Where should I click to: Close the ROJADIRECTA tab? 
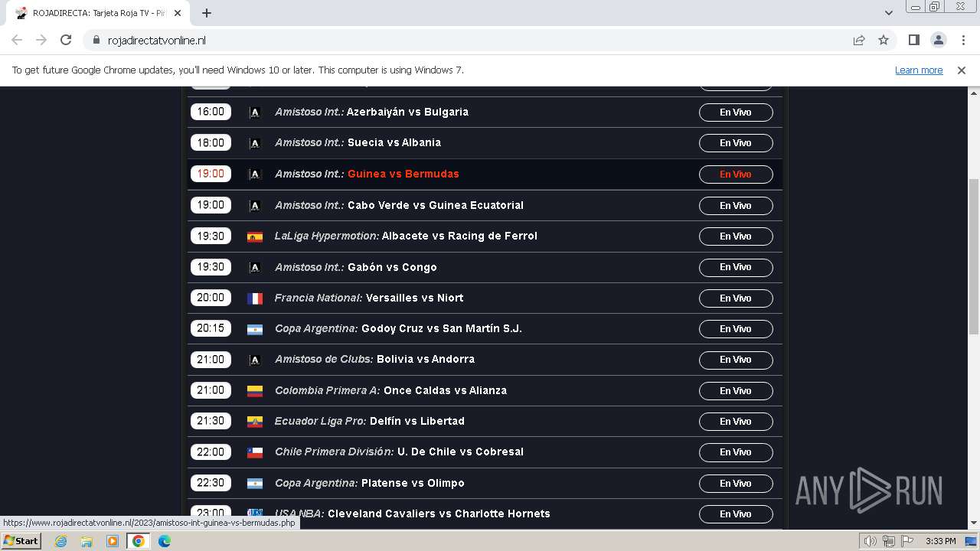[x=178, y=13]
